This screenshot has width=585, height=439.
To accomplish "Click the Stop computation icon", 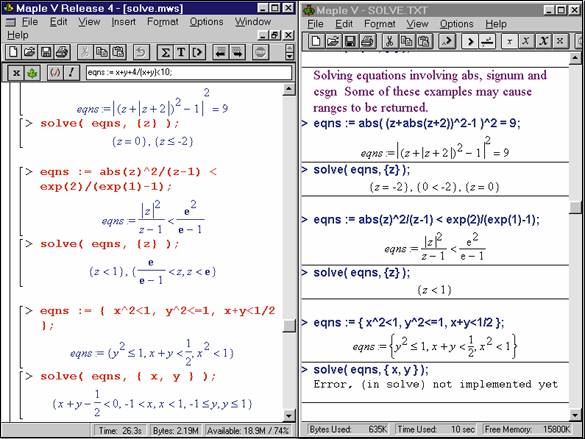I will pos(260,52).
